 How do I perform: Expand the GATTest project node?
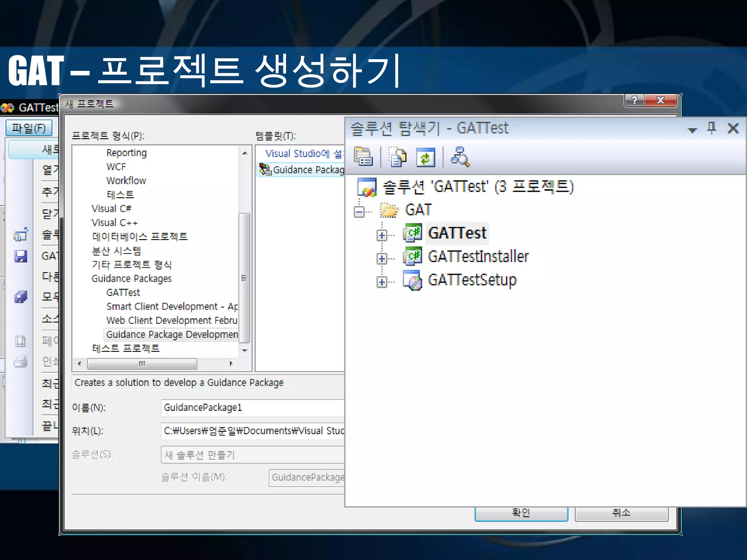[382, 235]
